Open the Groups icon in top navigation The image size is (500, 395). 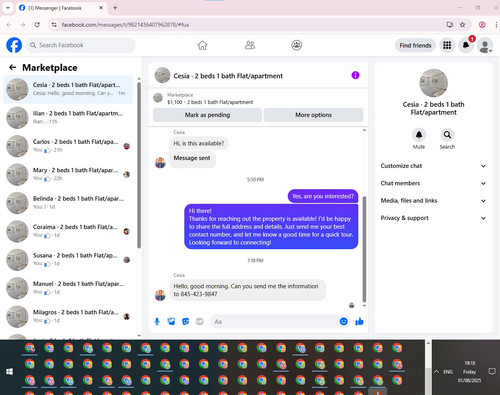297,45
